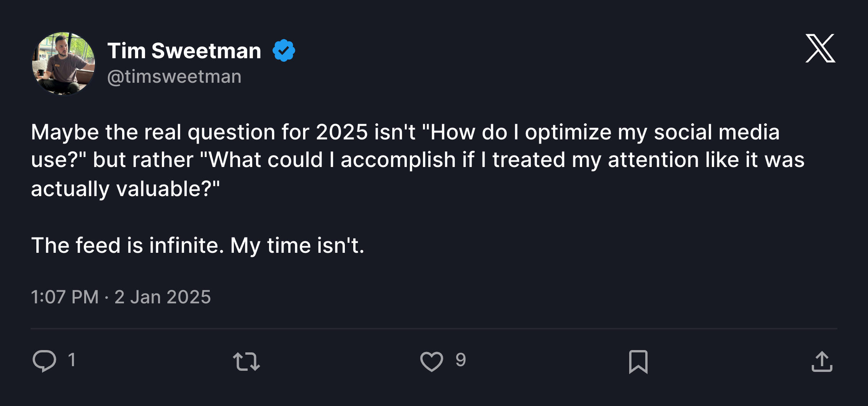Screen dimensions: 868x406
Task: Open the Tim Sweetman display name link
Action: pyautogui.click(x=184, y=51)
